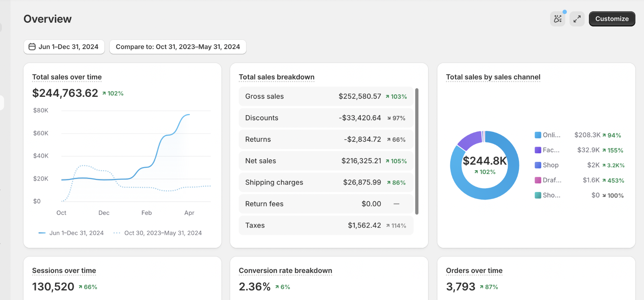This screenshot has width=644, height=300.
Task: Click the 102% arrow next to $244,763.62
Action: (x=113, y=93)
